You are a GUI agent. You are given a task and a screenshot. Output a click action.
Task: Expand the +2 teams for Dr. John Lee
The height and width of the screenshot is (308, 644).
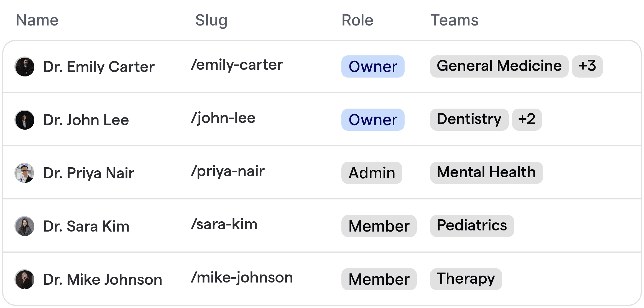(x=527, y=119)
